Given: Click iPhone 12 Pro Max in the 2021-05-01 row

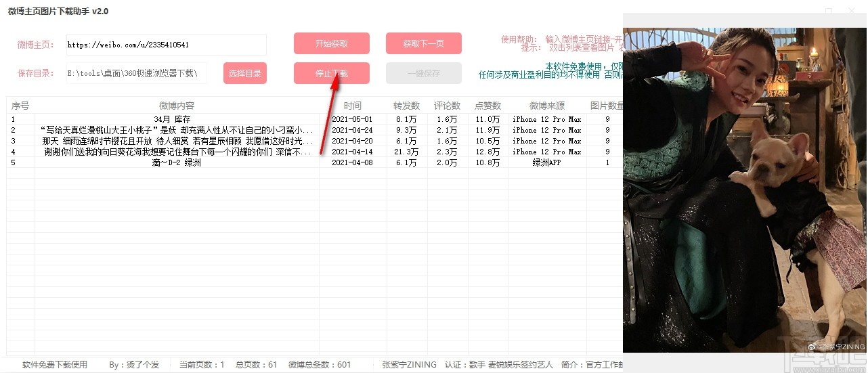Looking at the screenshot, I should click(547, 119).
